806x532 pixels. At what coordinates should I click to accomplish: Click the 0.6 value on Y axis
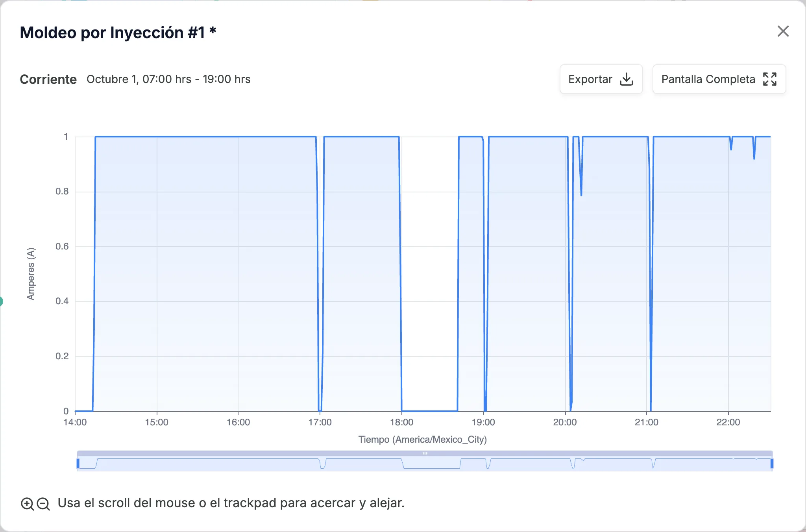coord(62,246)
